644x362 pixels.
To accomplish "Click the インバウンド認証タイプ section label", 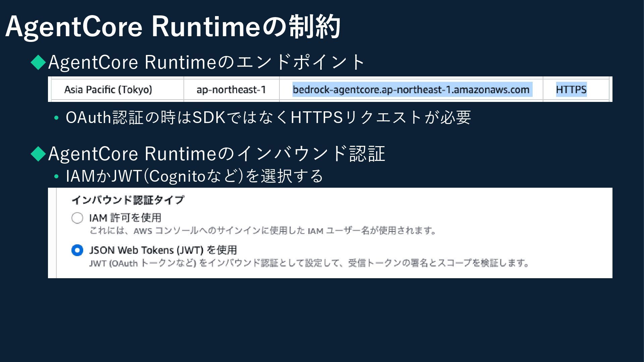I will pyautogui.click(x=128, y=200).
